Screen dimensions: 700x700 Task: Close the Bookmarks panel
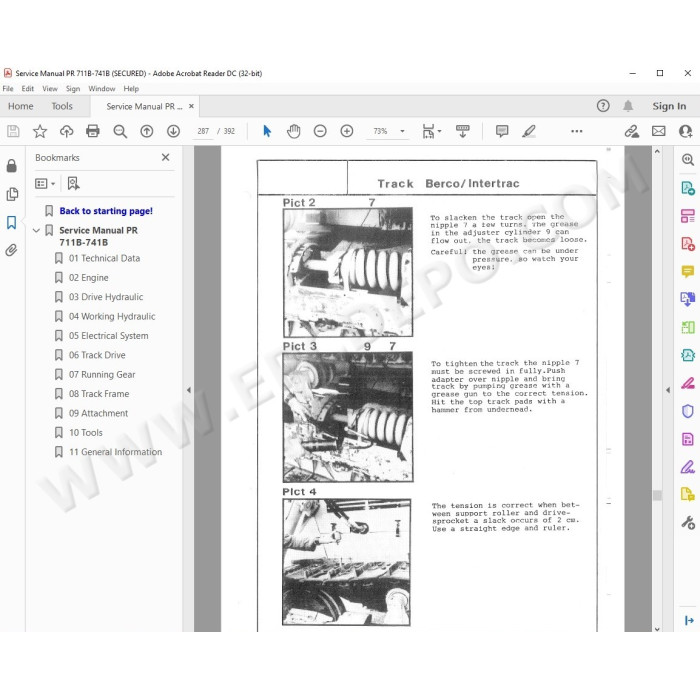coord(166,157)
